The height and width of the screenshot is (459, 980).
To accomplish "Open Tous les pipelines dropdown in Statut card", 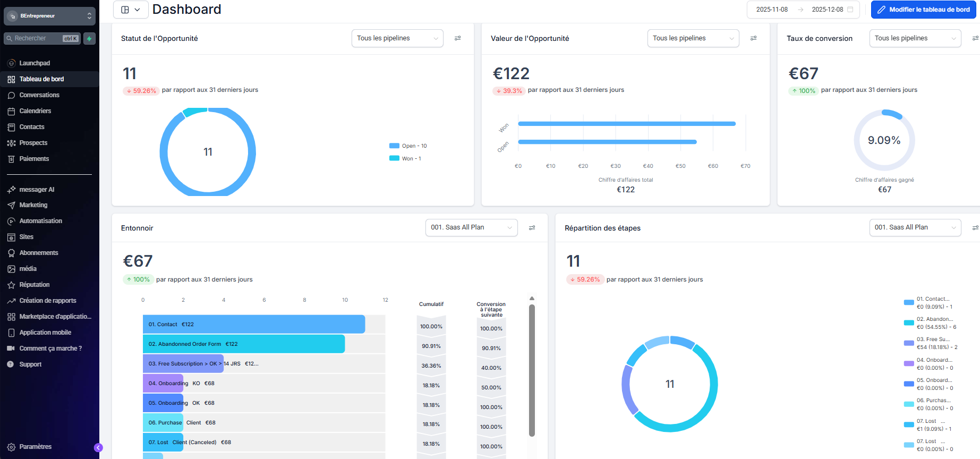I will 397,38.
